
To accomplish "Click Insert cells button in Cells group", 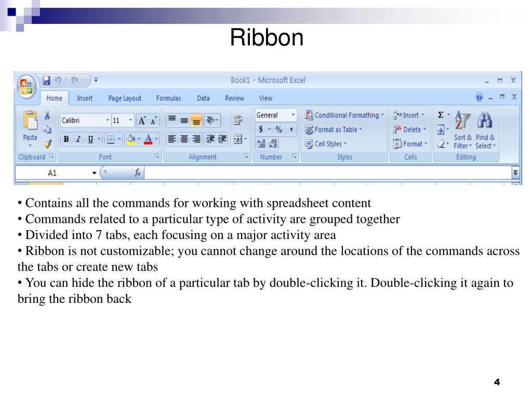I will pyautogui.click(x=409, y=115).
